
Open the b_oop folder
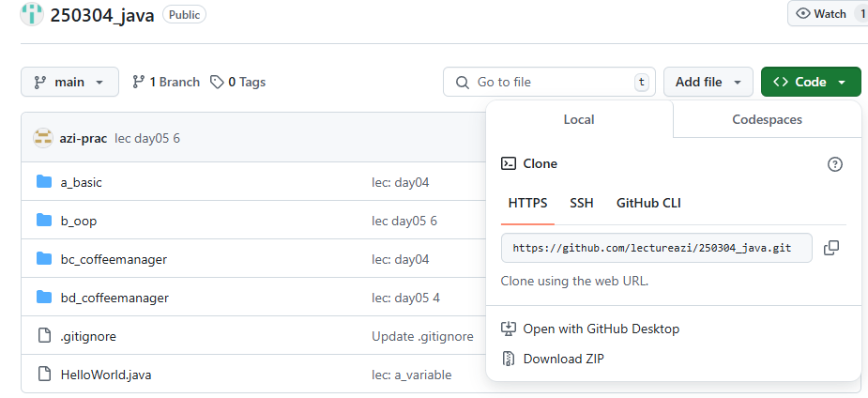79,221
